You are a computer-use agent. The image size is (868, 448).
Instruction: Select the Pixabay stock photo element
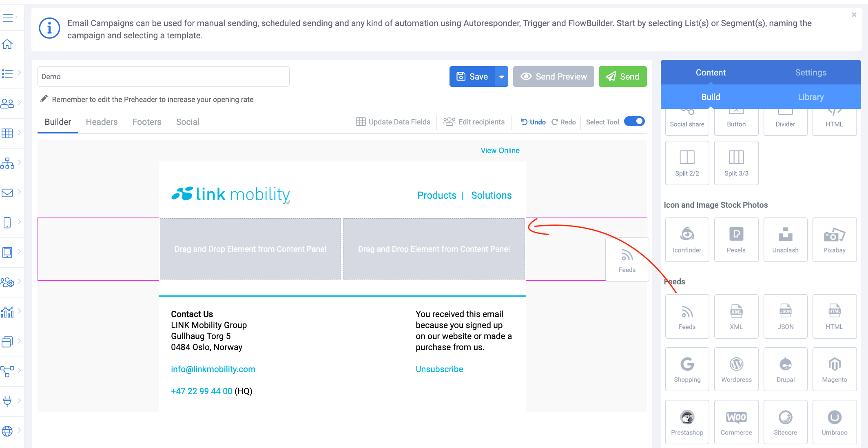(834, 240)
